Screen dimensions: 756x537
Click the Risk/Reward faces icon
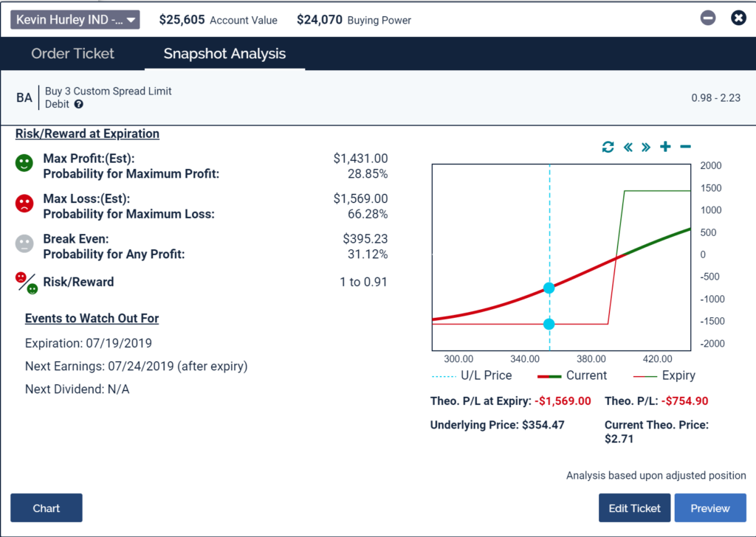[27, 283]
